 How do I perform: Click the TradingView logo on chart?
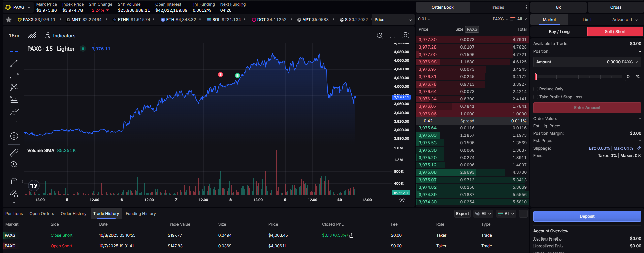pos(34,186)
